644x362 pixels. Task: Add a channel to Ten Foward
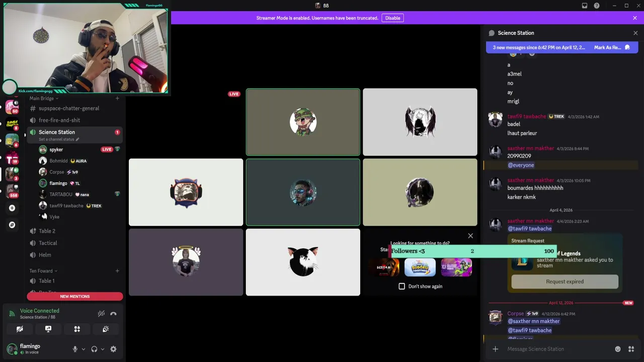(x=117, y=271)
